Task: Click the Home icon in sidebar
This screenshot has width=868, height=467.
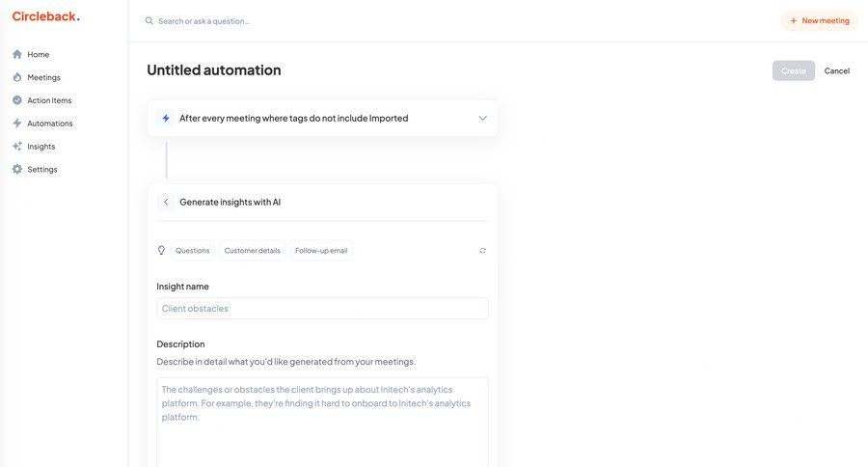Action: 17,54
